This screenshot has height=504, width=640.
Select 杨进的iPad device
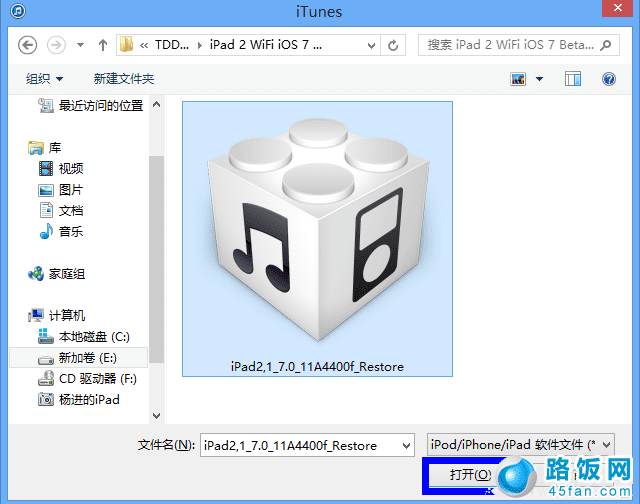(79, 400)
